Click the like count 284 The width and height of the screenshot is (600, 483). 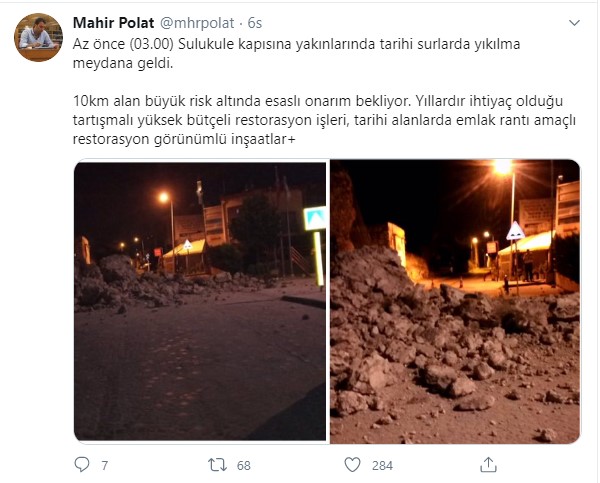point(382,465)
